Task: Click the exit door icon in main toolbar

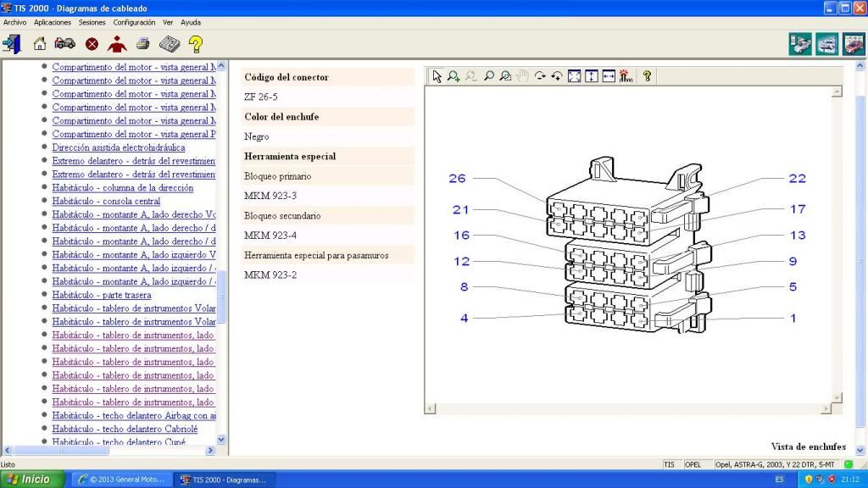Action: (12, 44)
